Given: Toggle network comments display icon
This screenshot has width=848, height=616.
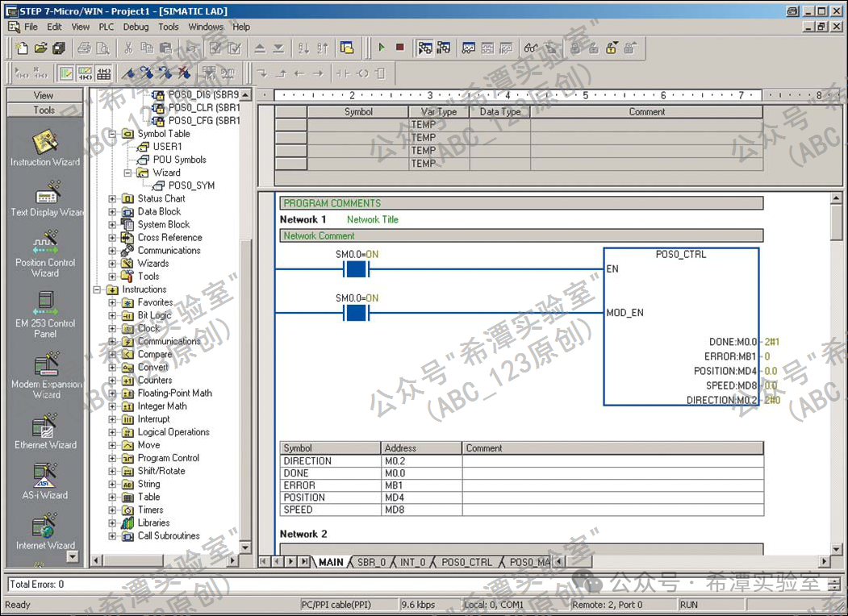Looking at the screenshot, I should click(85, 73).
